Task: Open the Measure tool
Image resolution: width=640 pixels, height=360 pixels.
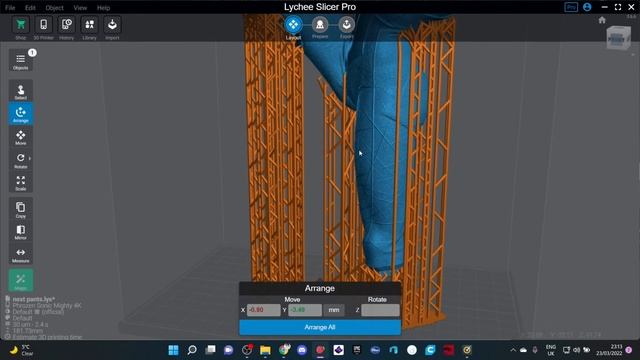Action: pyautogui.click(x=21, y=255)
